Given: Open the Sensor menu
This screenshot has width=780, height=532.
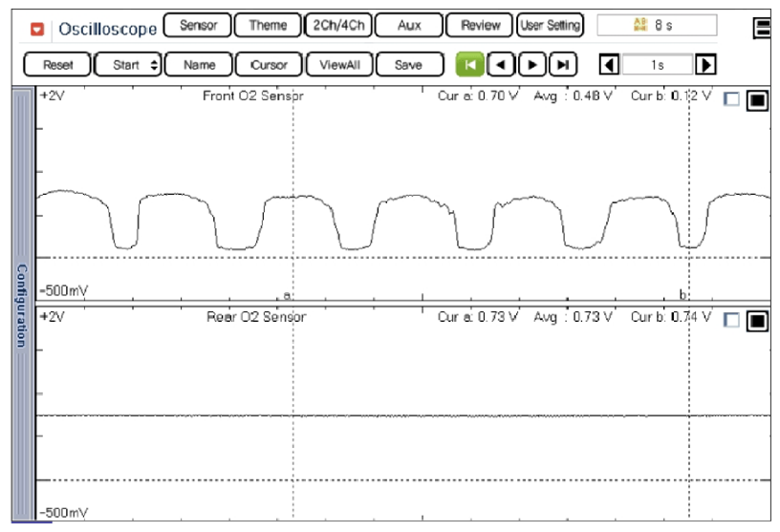Looking at the screenshot, I should pos(198,26).
